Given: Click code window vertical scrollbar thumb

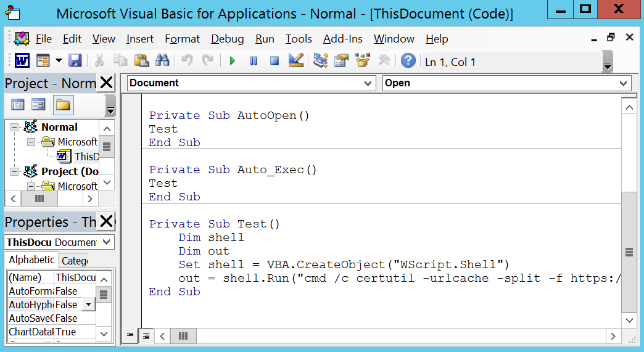Looking at the screenshot, I should tap(629, 252).
